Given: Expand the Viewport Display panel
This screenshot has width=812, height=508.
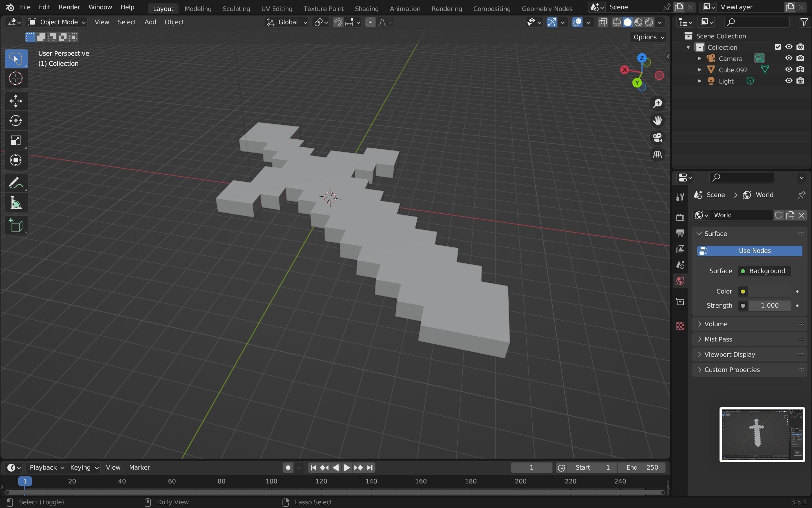Looking at the screenshot, I should [x=750, y=354].
